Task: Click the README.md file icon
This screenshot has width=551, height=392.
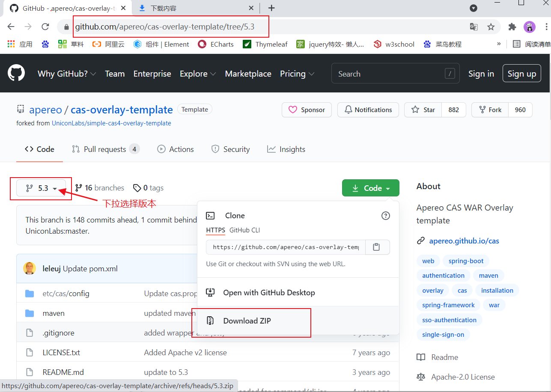Action: point(30,372)
